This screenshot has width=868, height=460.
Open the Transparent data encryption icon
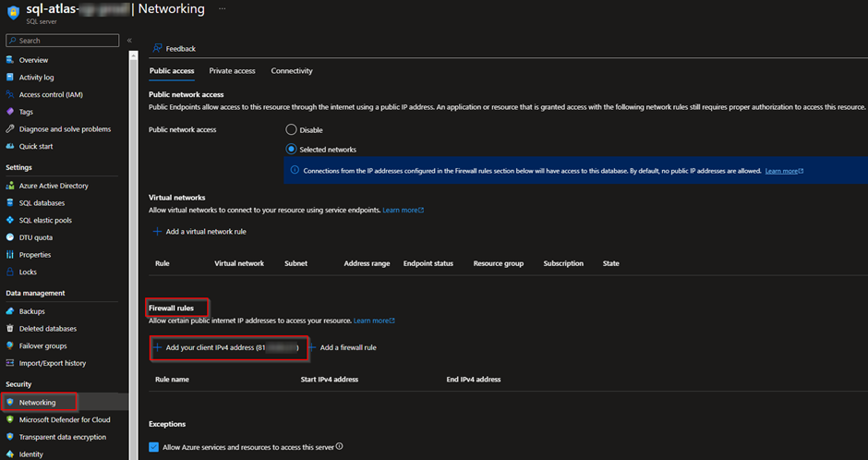10,437
